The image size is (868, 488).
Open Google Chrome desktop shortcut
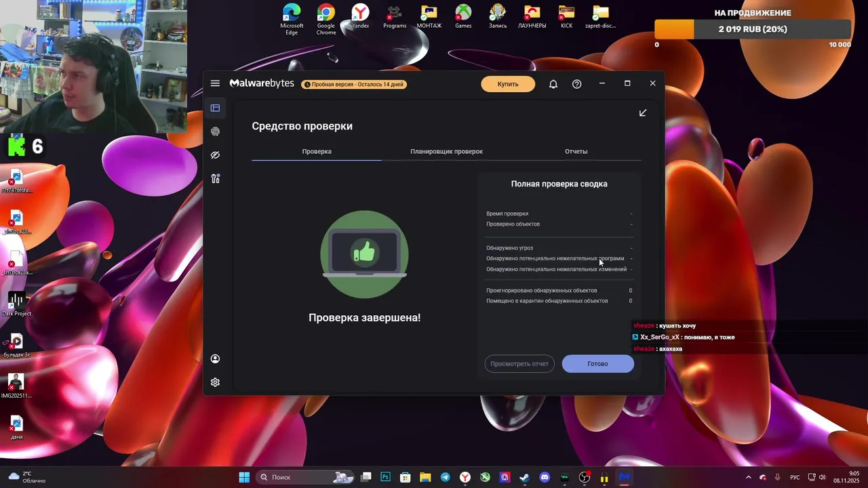326,19
